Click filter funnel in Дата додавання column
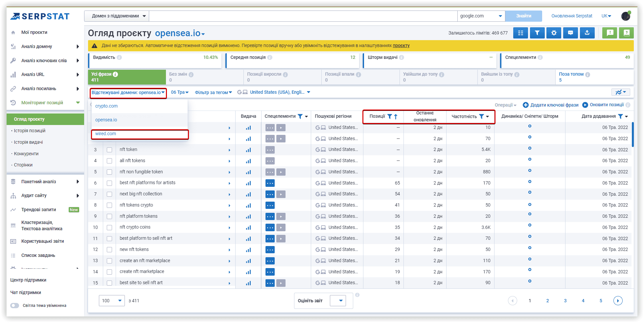644x323 pixels. (x=620, y=116)
